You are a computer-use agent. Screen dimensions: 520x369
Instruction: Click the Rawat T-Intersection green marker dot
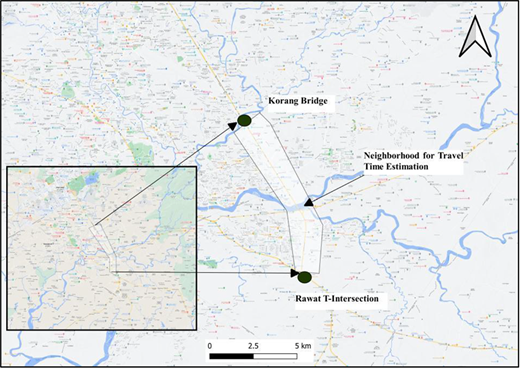click(305, 277)
